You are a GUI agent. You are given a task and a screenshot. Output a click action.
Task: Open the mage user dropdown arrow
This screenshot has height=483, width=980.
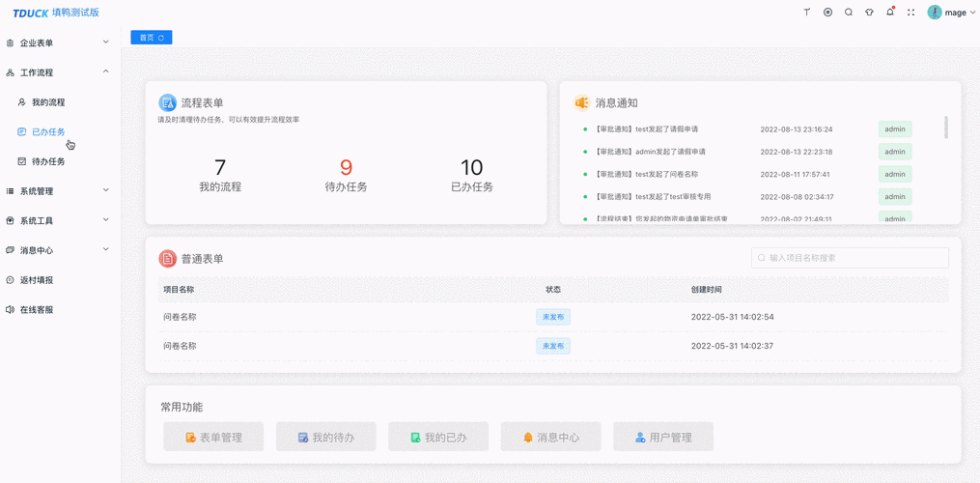coord(971,13)
